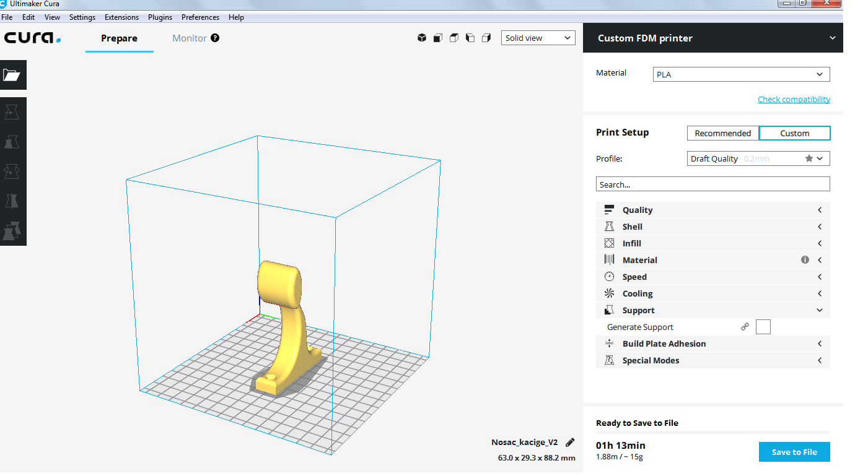Image resolution: width=868 pixels, height=476 pixels.
Task: Open the PLA material dropdown
Action: pos(741,74)
